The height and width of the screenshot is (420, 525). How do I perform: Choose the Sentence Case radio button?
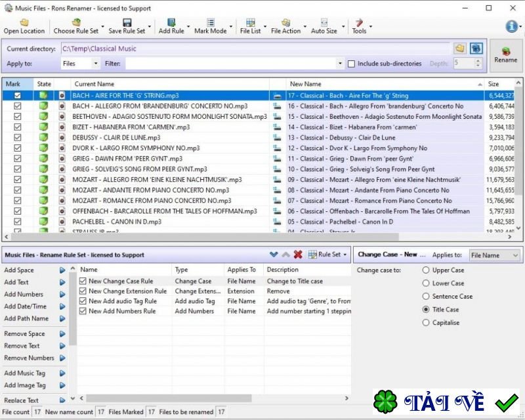point(427,296)
